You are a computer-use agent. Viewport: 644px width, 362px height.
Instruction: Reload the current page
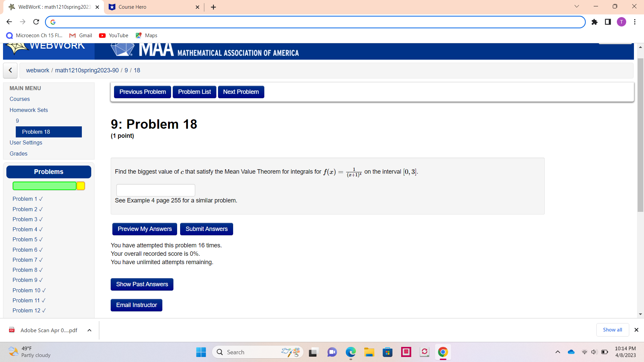point(36,22)
